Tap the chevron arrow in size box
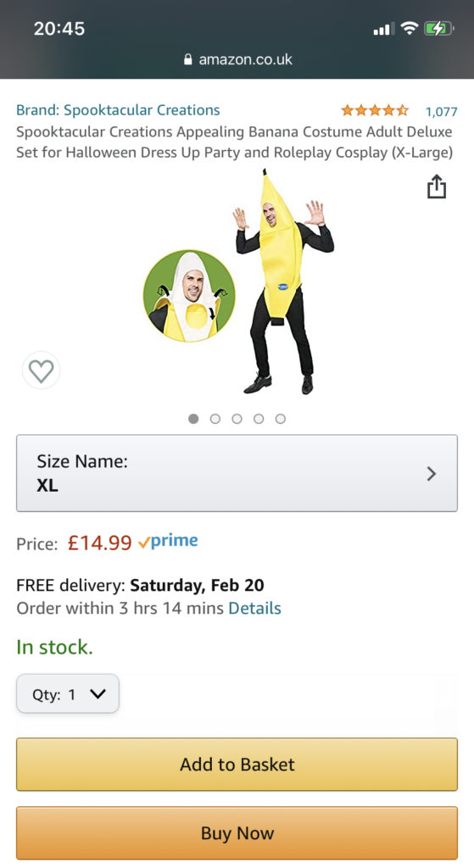The width and height of the screenshot is (474, 868). (432, 473)
